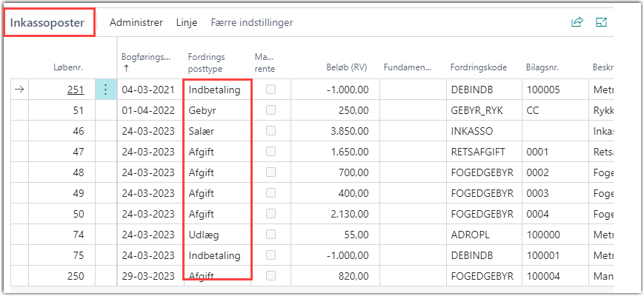Open the Administrer menu
This screenshot has width=644, height=296.
[136, 22]
